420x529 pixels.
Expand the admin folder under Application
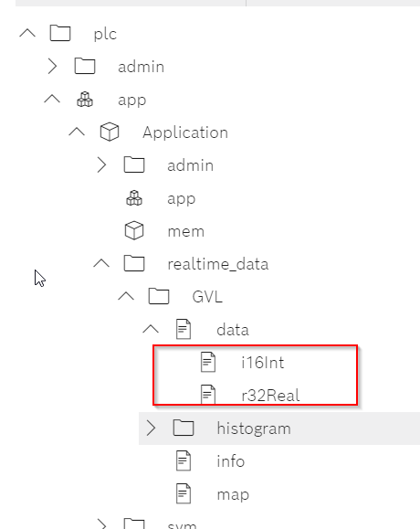click(x=101, y=165)
